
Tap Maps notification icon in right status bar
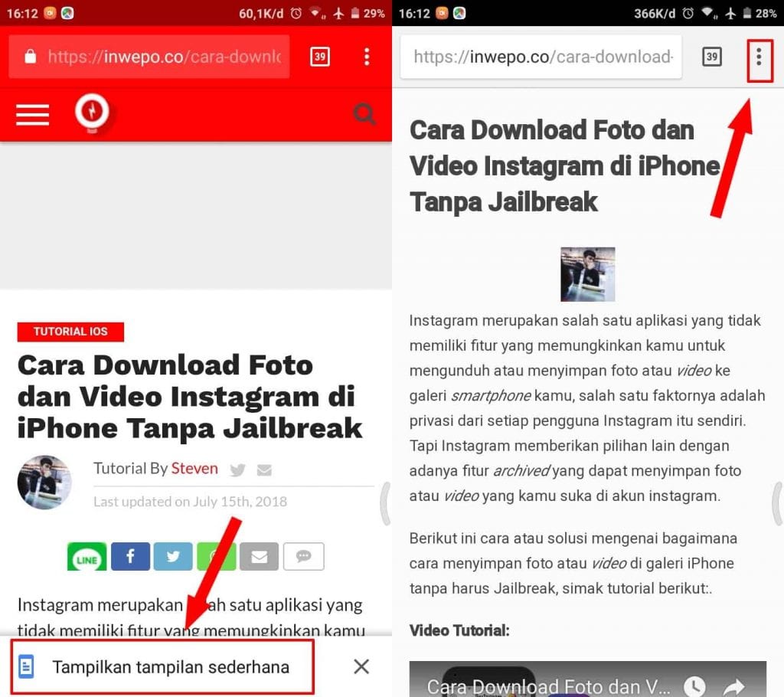459,13
